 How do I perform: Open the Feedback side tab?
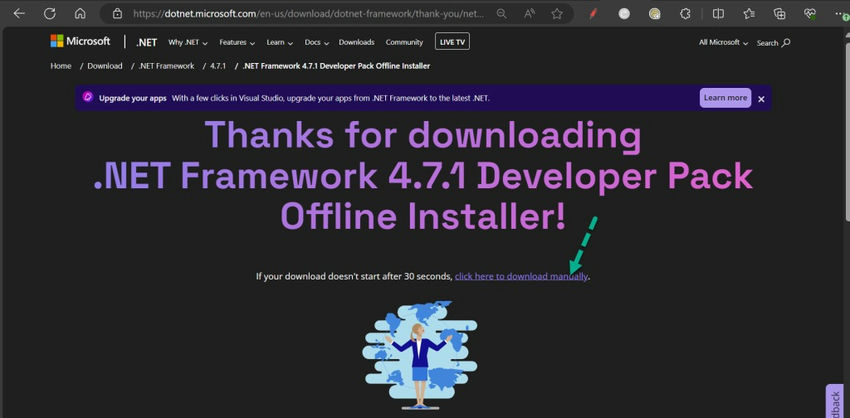[834, 402]
